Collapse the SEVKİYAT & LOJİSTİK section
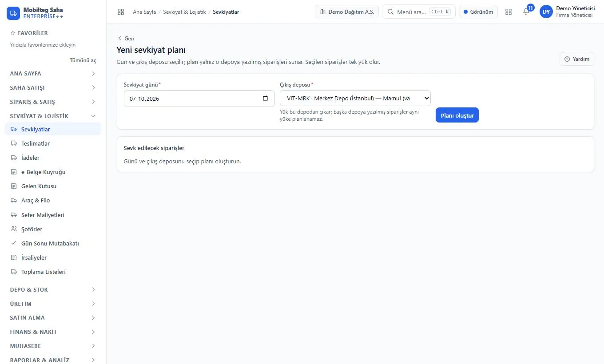 pos(53,116)
